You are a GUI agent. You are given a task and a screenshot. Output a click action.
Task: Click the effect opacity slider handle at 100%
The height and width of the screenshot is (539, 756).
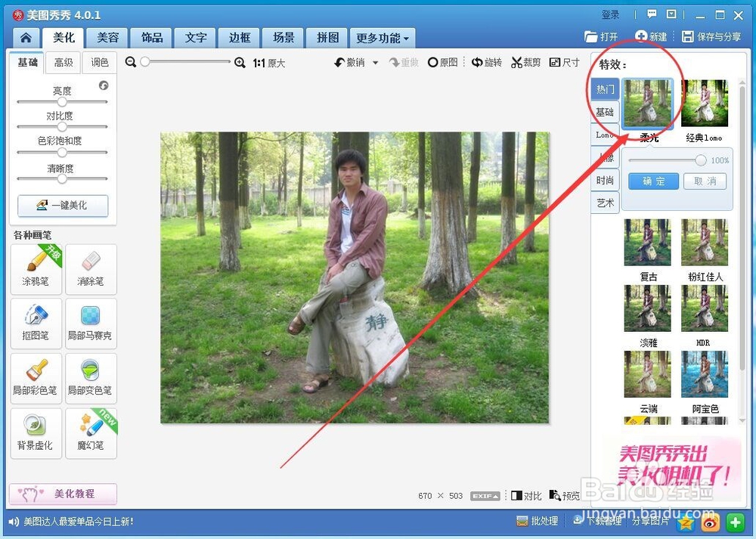point(701,160)
